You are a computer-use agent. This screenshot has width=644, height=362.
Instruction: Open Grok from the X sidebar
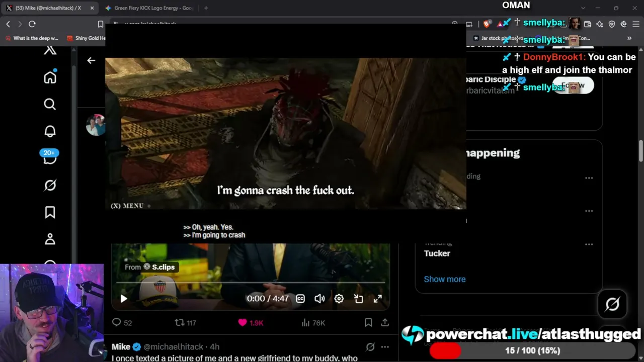point(50,186)
